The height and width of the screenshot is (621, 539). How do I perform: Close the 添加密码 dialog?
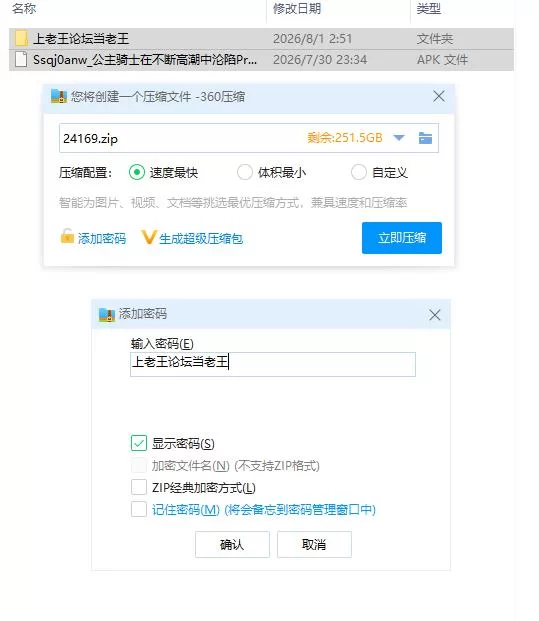(x=435, y=315)
